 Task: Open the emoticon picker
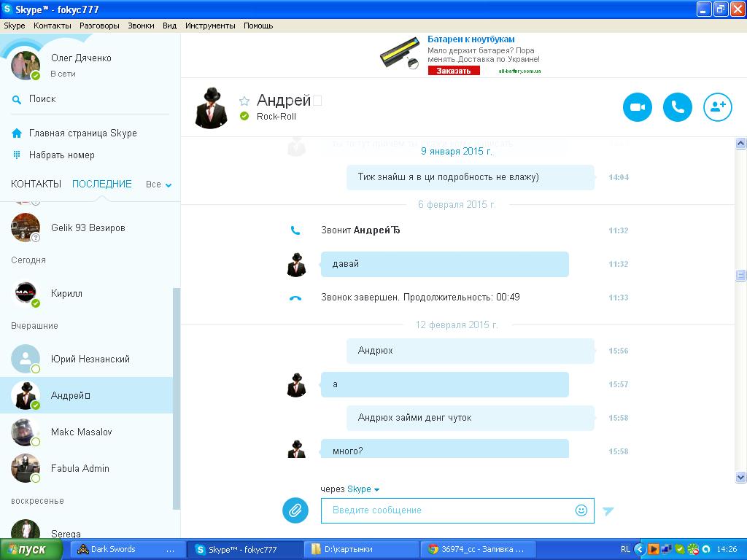point(581,510)
